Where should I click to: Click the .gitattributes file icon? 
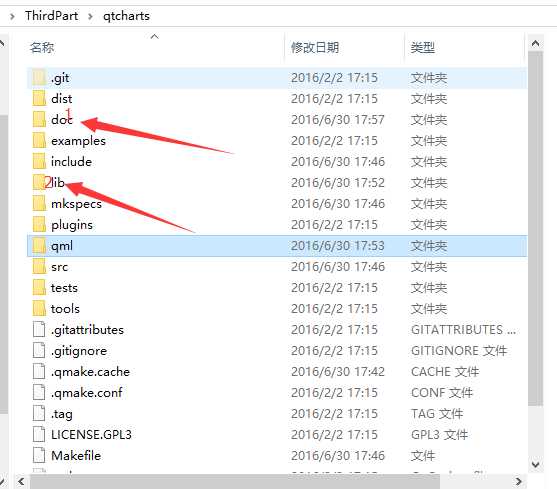pos(39,329)
